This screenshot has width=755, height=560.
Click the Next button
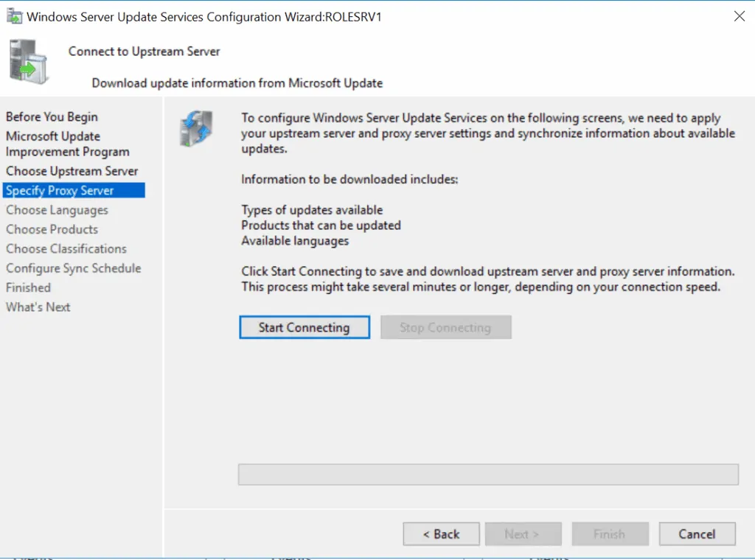(x=523, y=533)
